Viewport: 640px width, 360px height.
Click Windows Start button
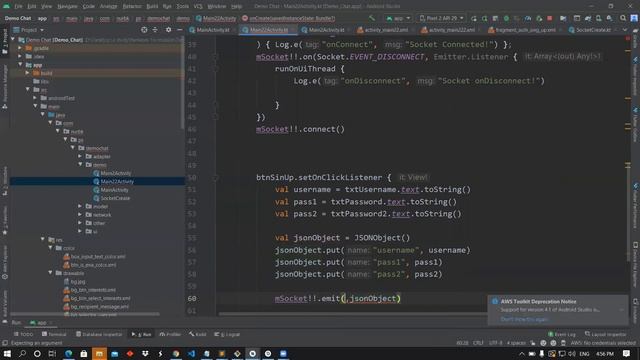click(x=7, y=353)
